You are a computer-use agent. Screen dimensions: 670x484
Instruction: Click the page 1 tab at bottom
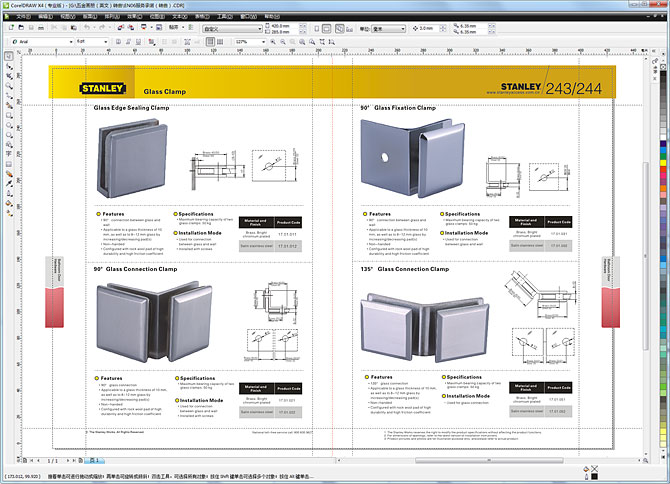coord(95,461)
